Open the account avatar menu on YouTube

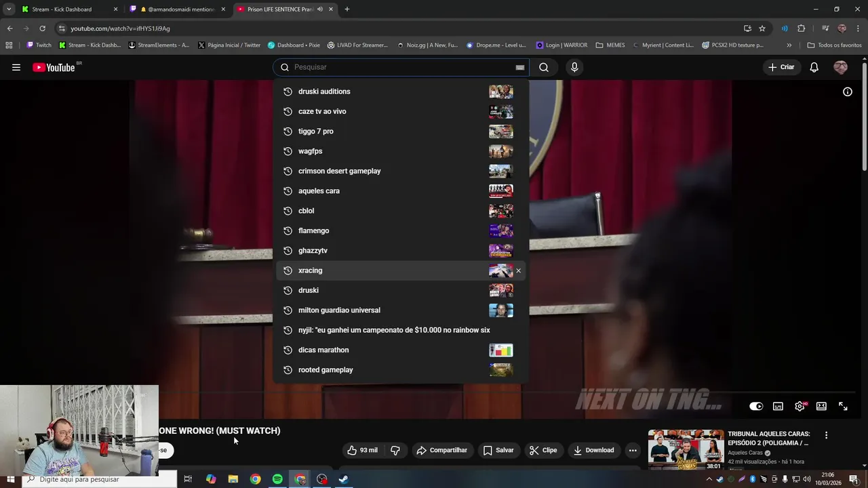(841, 67)
